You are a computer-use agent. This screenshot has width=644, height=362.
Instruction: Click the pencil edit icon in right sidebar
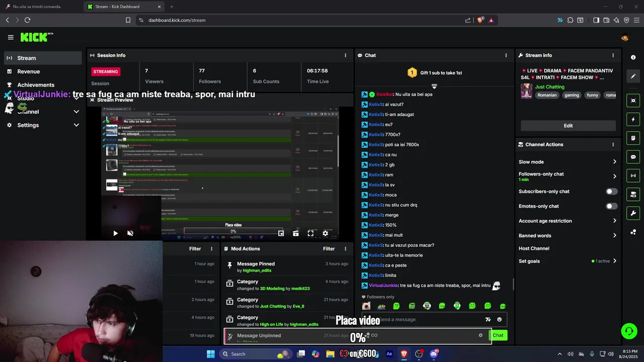coord(633,76)
